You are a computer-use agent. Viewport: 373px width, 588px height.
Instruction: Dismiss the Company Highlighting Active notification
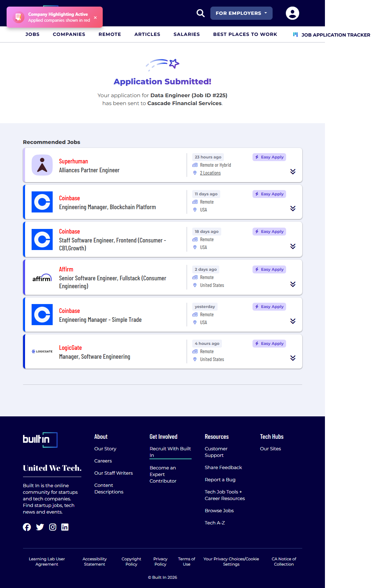[95, 17]
